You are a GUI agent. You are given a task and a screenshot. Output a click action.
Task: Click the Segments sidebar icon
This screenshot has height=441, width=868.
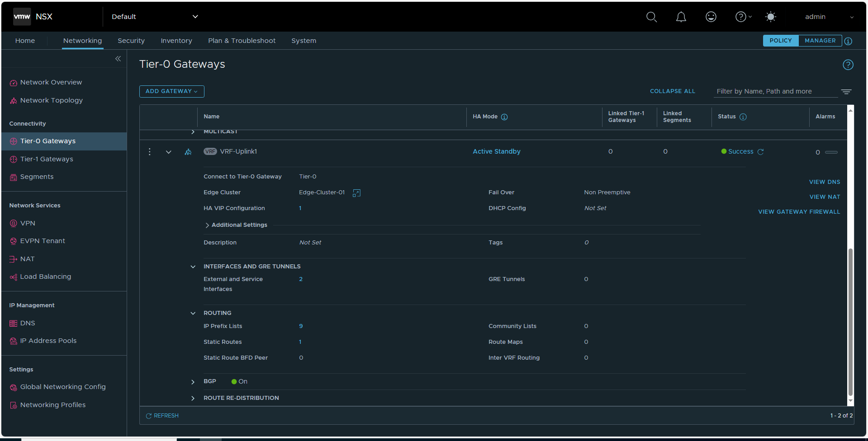[x=14, y=177]
